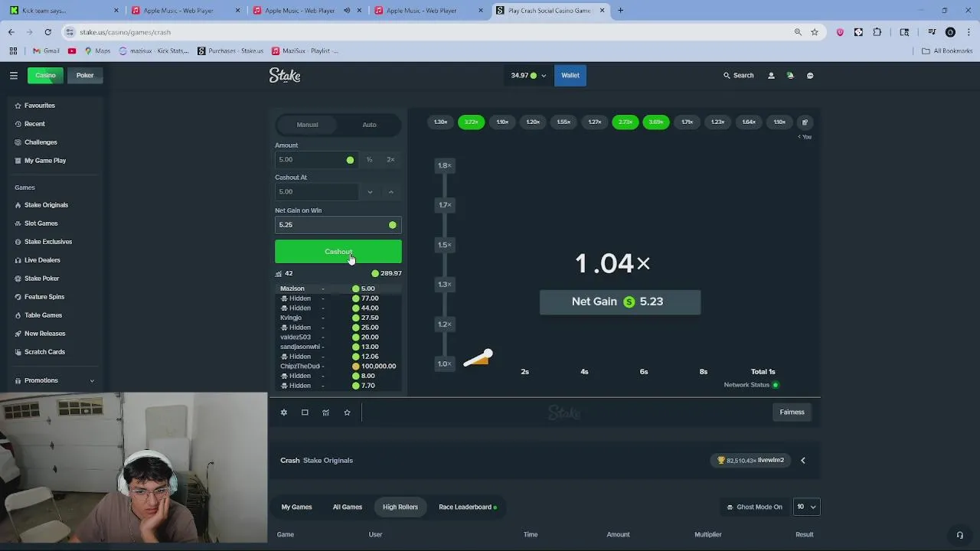
Task: Click the 3.69x history pill
Action: 656,122
